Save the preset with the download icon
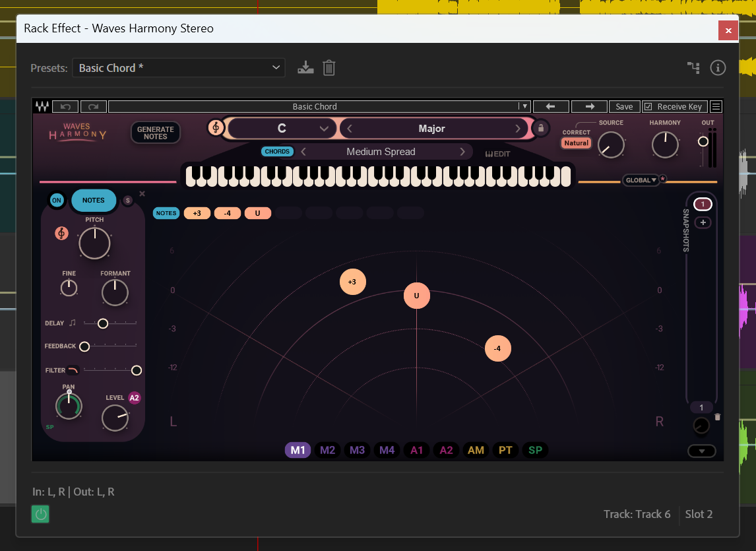 click(305, 67)
